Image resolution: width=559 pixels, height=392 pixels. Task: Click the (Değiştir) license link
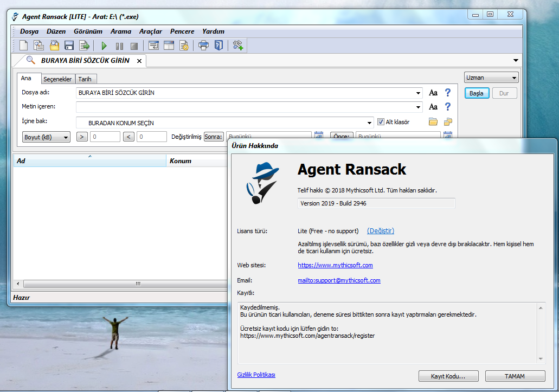[381, 231]
